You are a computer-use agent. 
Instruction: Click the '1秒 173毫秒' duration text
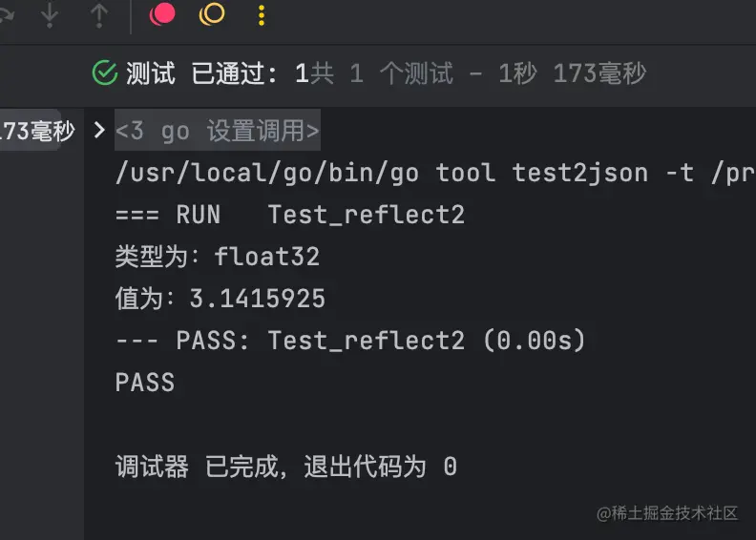[x=573, y=73]
